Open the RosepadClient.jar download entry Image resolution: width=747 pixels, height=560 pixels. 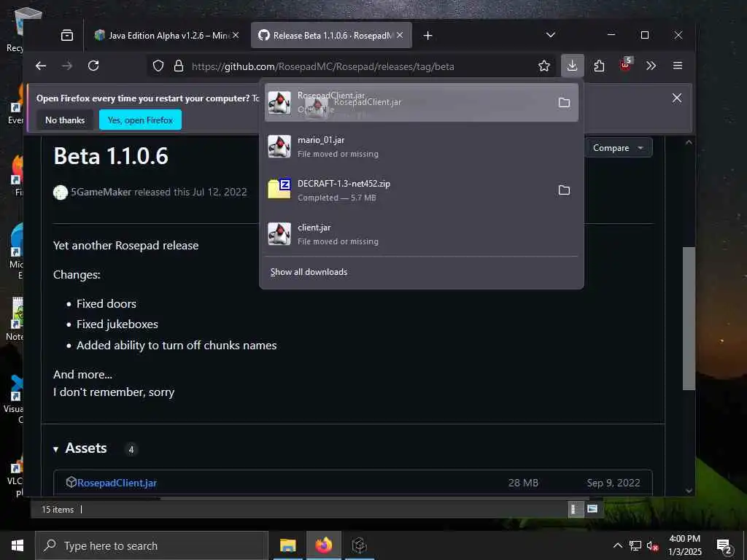point(421,102)
